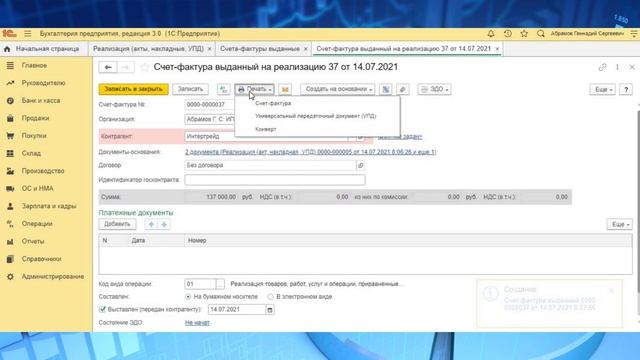
Task: Toggle Выставлен (передан контрагенту) checkbox
Action: pyautogui.click(x=102, y=309)
